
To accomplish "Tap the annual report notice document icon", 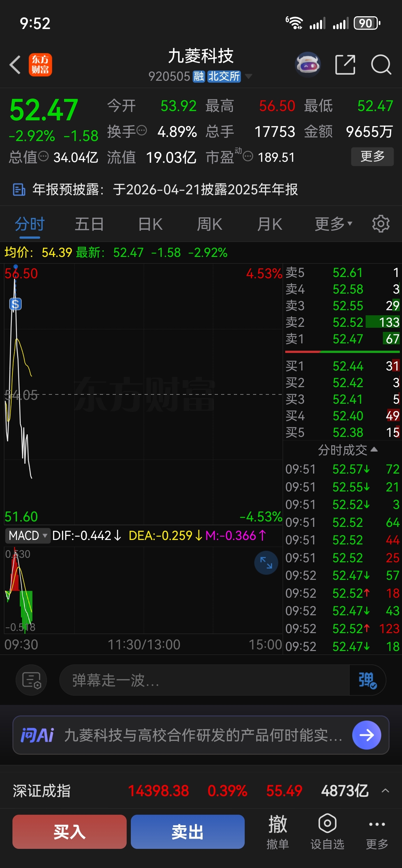I will [x=19, y=189].
